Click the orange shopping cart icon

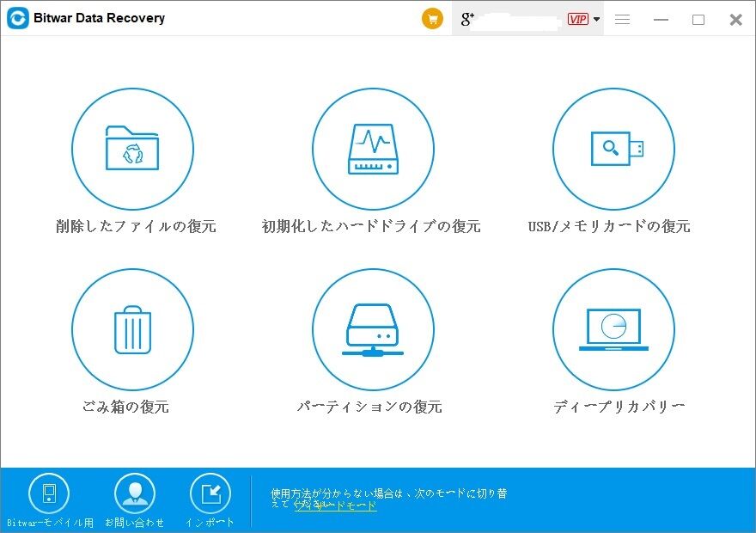point(432,18)
